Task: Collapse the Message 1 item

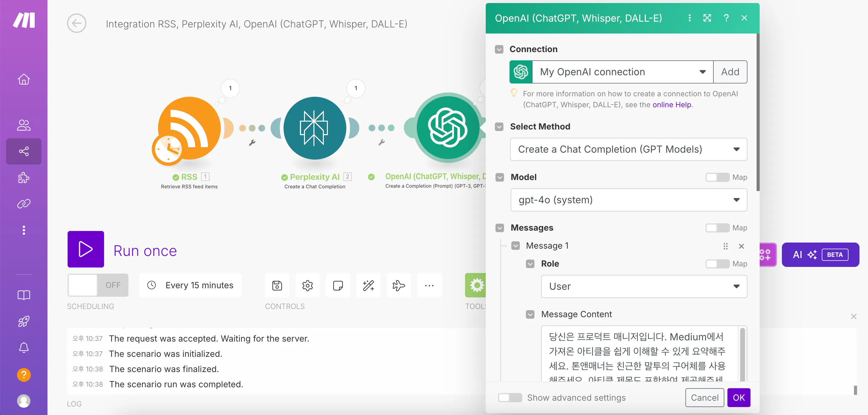Action: 516,246
